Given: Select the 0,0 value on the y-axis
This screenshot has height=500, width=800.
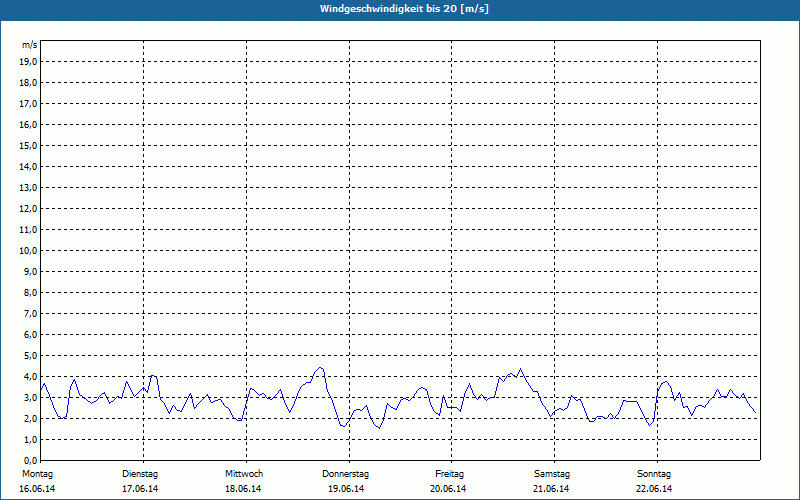Looking at the screenshot, I should coord(30,460).
